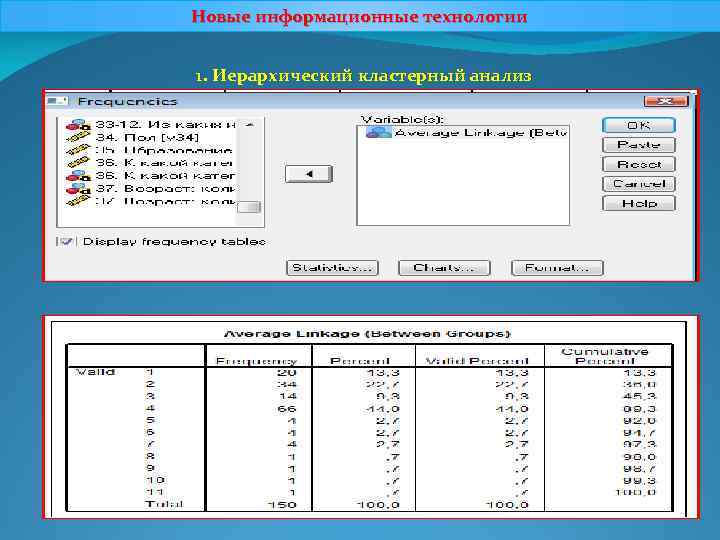Screen dimensions: 720x540
Task: Click cumulative percent value 36,0
Action: point(640,384)
